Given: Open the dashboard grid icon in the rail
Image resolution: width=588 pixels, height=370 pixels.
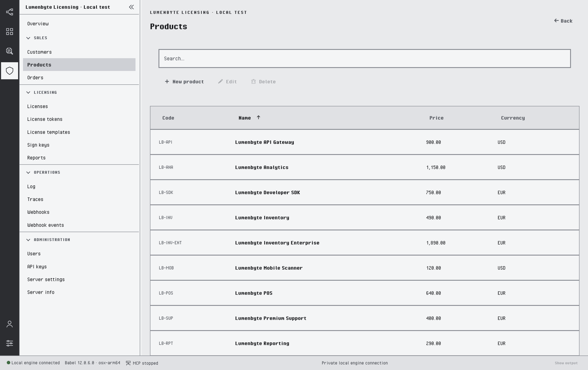Looking at the screenshot, I should coord(10,32).
